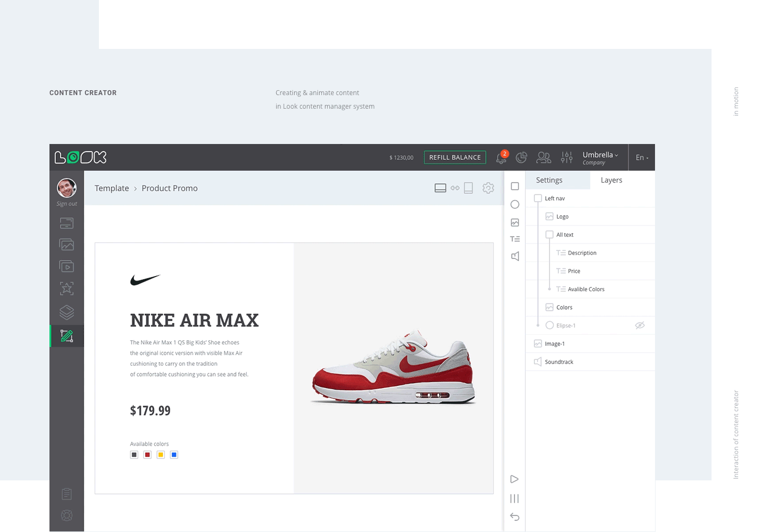Toggle the All text group checkbox
Viewport: 761px width, 532px height.
tap(550, 235)
